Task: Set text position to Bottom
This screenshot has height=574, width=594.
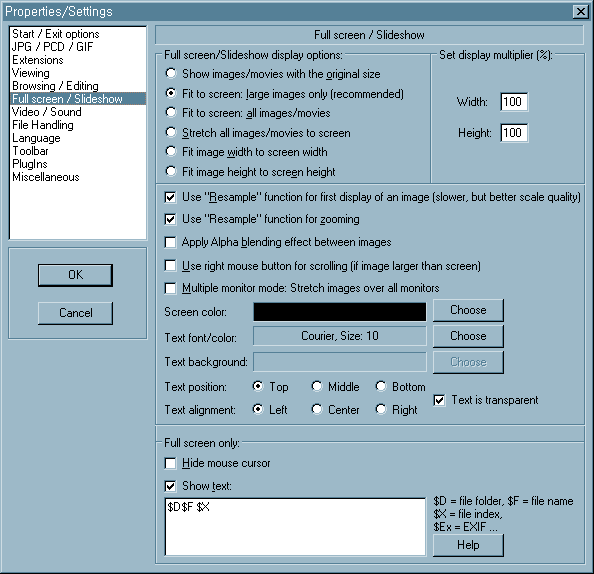Action: pyautogui.click(x=381, y=386)
